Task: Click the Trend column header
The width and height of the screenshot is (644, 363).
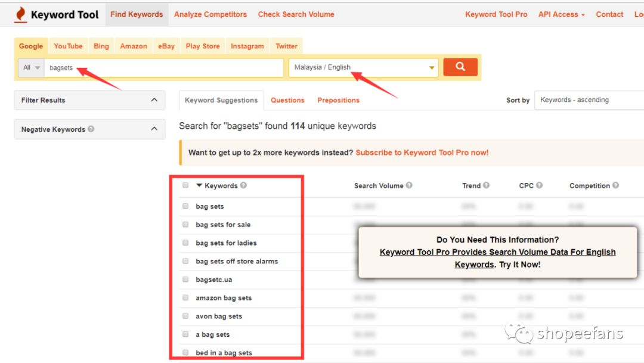Action: point(471,185)
